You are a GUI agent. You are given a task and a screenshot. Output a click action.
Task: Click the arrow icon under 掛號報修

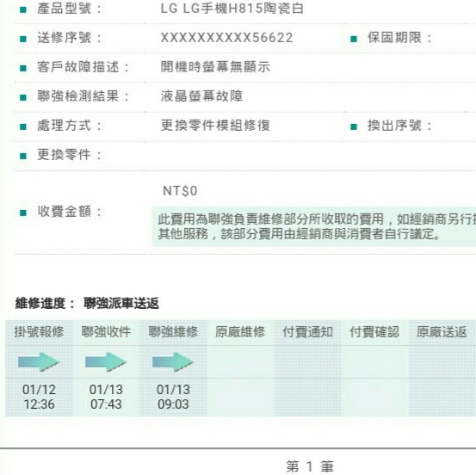[39, 361]
